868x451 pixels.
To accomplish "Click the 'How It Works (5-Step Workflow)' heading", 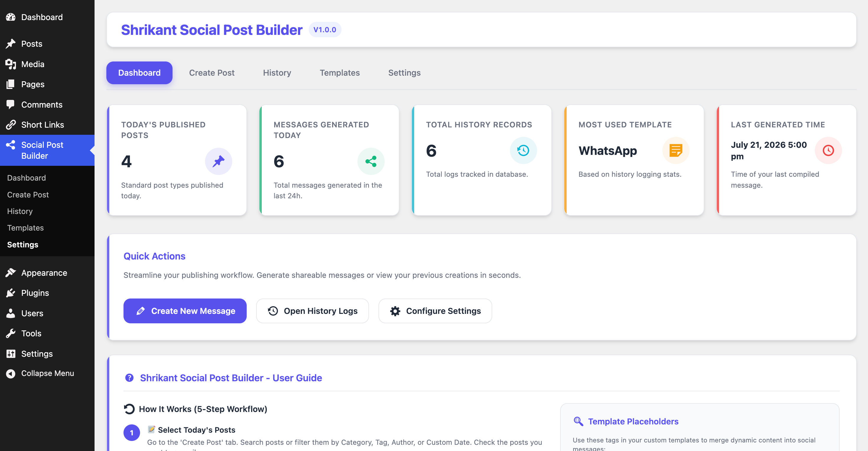I will tap(203, 409).
